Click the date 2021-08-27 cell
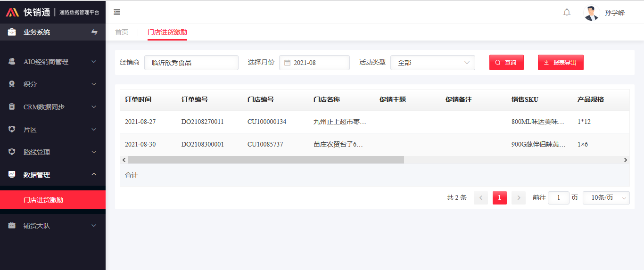Viewport: 644px width, 270px height. pos(140,122)
